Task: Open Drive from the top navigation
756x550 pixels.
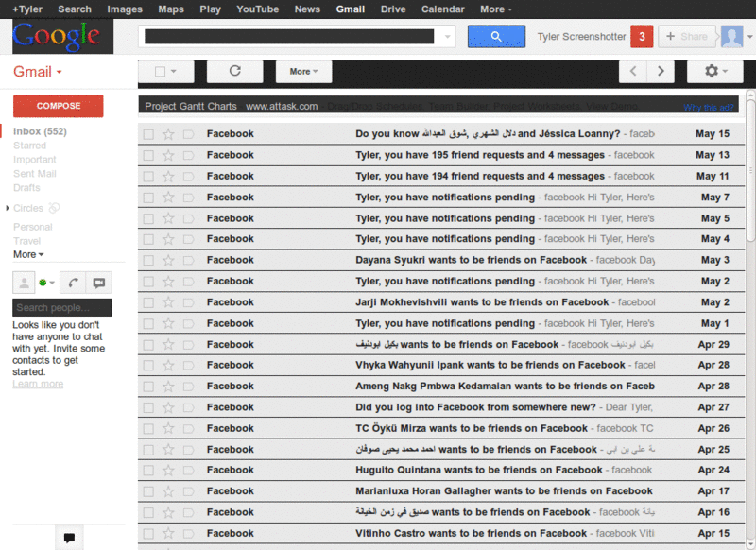Action: coord(393,9)
